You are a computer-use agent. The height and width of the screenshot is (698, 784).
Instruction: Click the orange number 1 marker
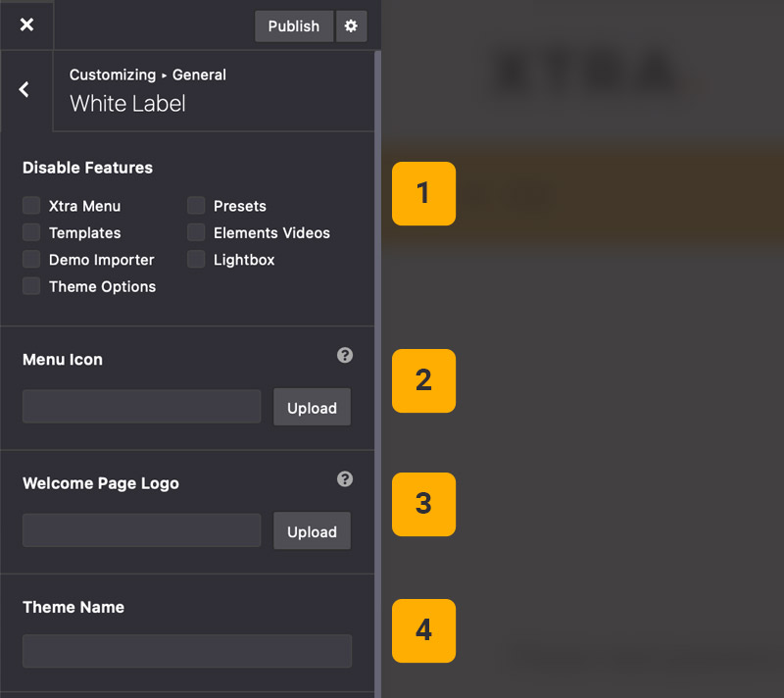(423, 193)
